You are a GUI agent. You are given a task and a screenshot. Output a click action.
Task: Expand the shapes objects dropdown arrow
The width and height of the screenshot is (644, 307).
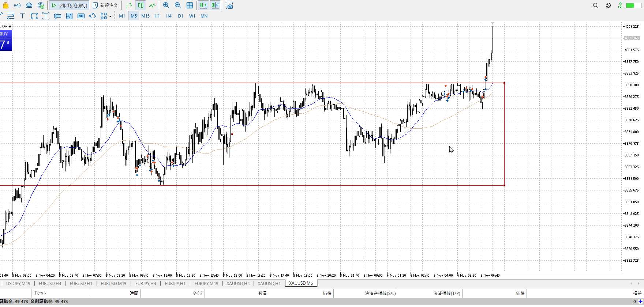point(110,16)
